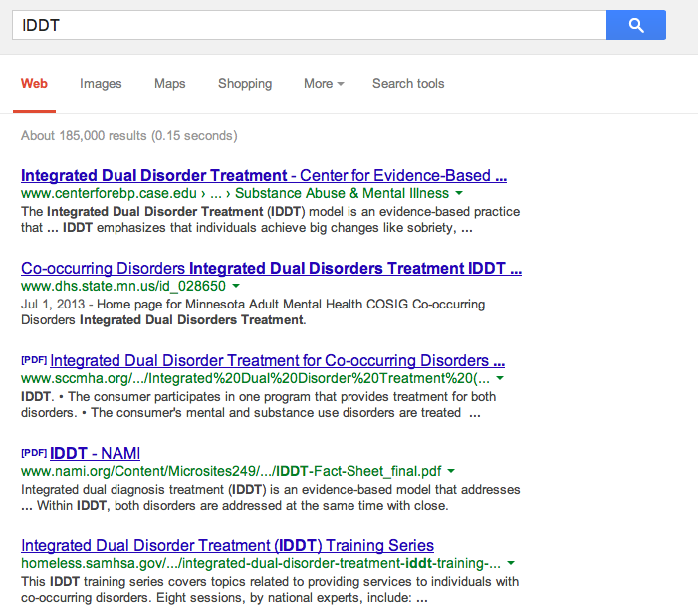Image resolution: width=698 pixels, height=616 pixels.
Task: Open Integrated Dual Disorder Treatment for Co-occurring Disorders PDF
Action: pyautogui.click(x=278, y=360)
